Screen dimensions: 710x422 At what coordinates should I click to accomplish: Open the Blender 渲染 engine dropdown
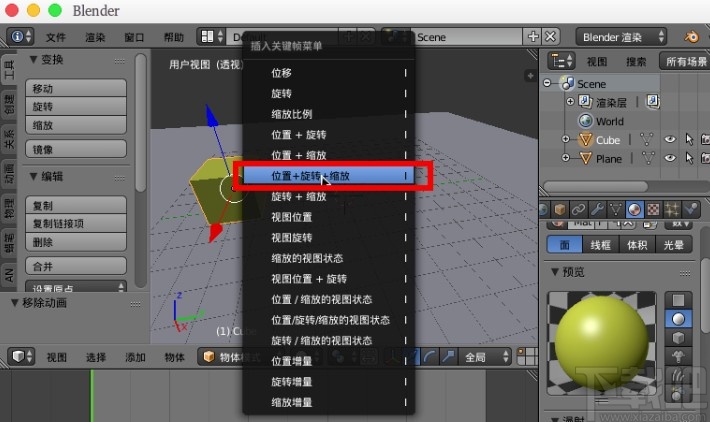(621, 37)
